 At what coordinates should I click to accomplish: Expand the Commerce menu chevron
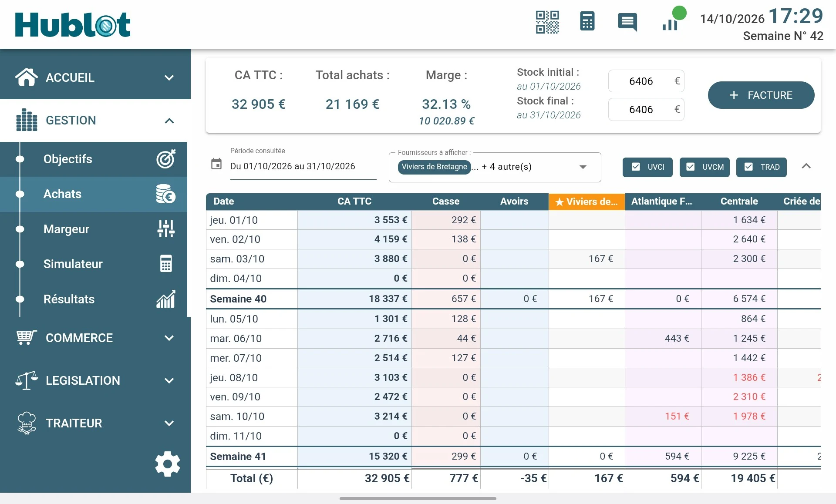(169, 338)
